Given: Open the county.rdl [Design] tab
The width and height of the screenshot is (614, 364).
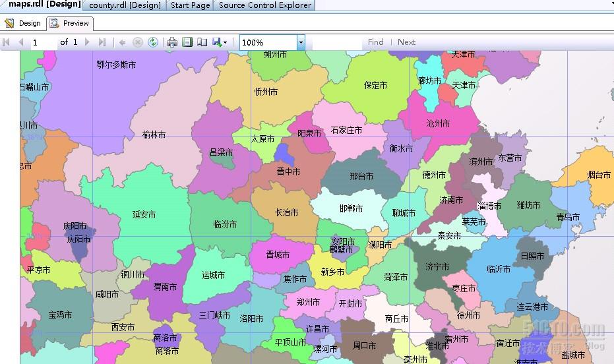Looking at the screenshot, I should pyautogui.click(x=125, y=5).
